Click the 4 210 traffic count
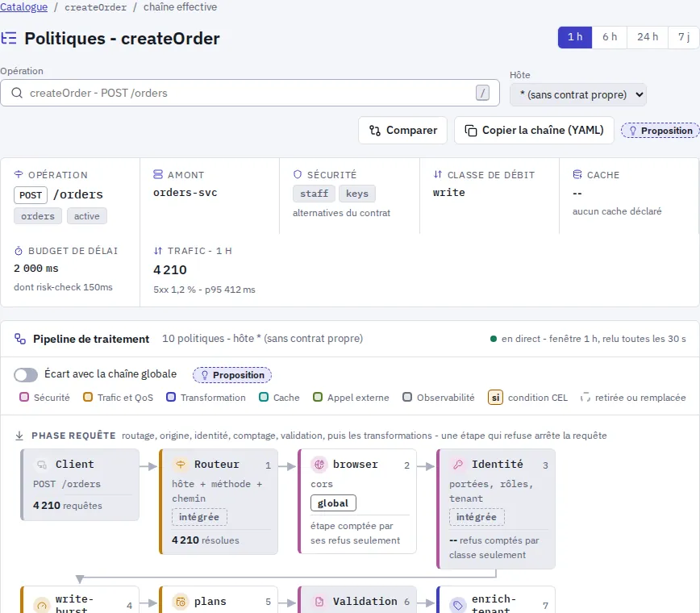 (170, 269)
